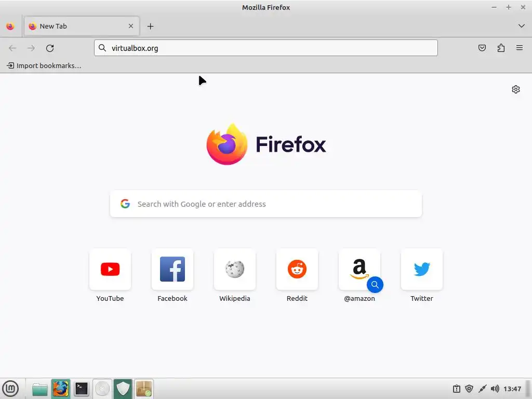Open new tab personalize gear
The height and width of the screenshot is (399, 532).
516,89
